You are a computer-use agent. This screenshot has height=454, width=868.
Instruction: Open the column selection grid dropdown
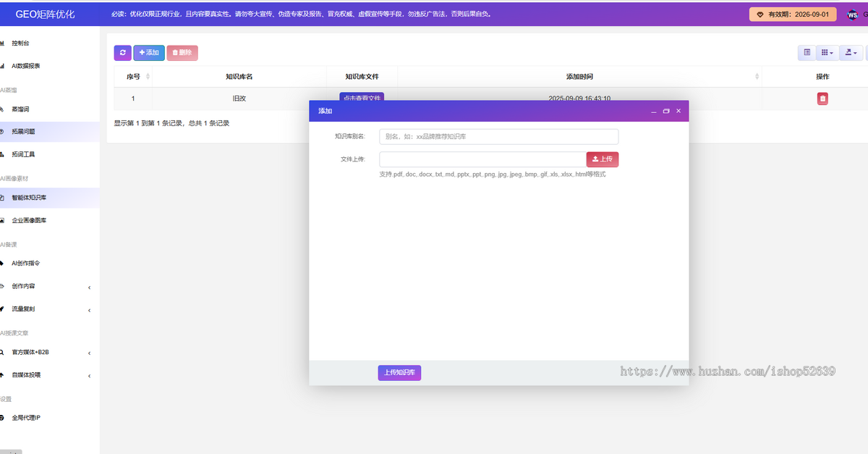click(827, 53)
